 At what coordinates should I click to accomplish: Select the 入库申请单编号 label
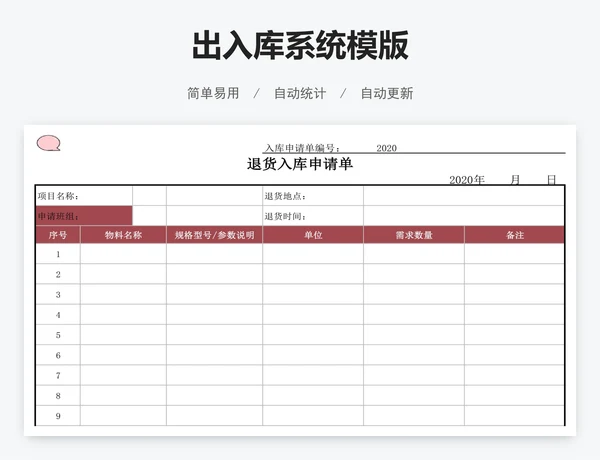tap(302, 148)
